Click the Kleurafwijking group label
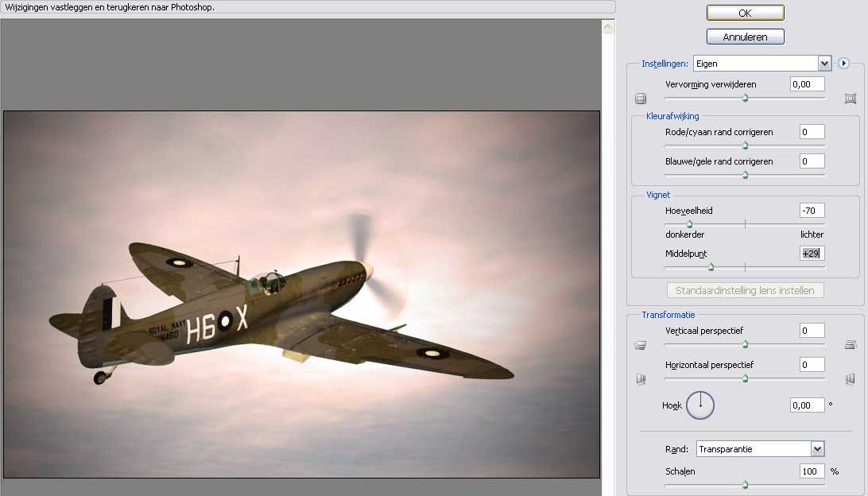This screenshot has height=496, width=868. pos(672,116)
